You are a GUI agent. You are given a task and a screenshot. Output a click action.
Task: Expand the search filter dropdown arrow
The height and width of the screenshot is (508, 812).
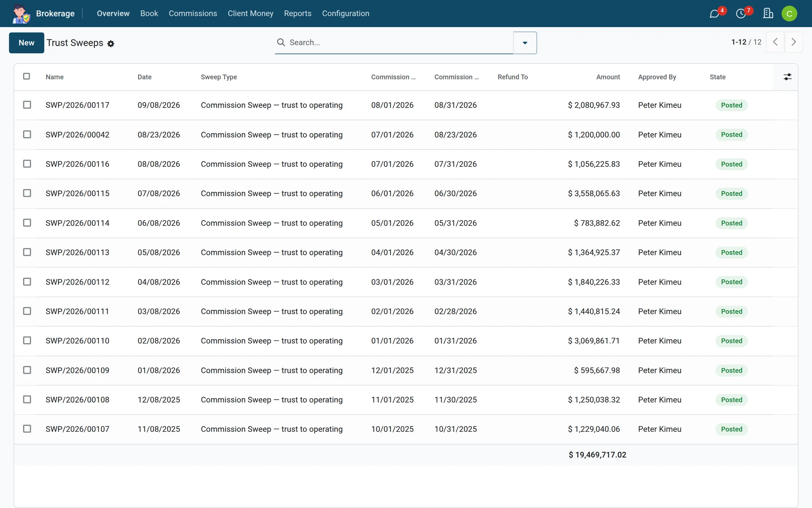525,43
